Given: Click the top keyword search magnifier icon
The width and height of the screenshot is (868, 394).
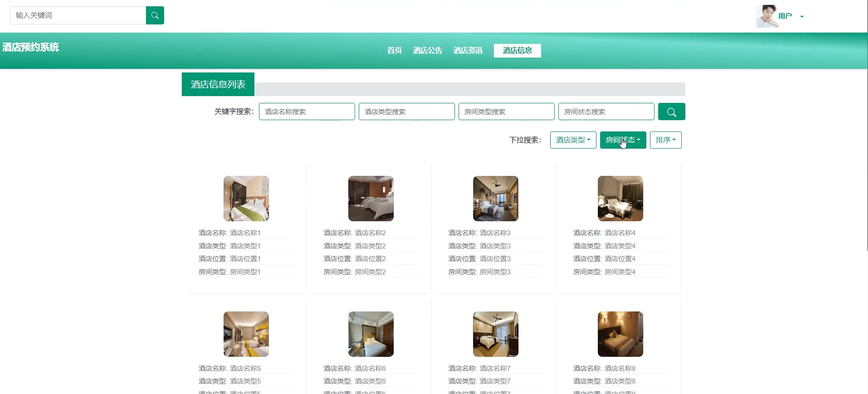Looking at the screenshot, I should tap(155, 15).
